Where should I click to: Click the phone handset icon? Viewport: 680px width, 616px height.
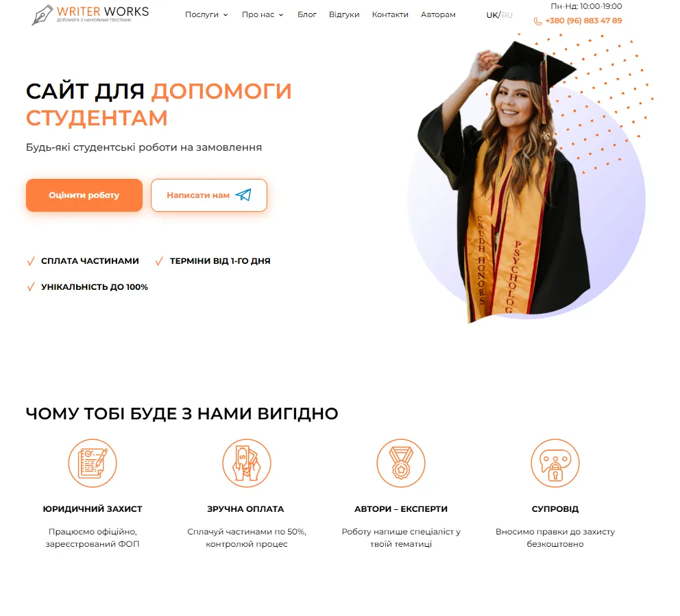click(537, 21)
